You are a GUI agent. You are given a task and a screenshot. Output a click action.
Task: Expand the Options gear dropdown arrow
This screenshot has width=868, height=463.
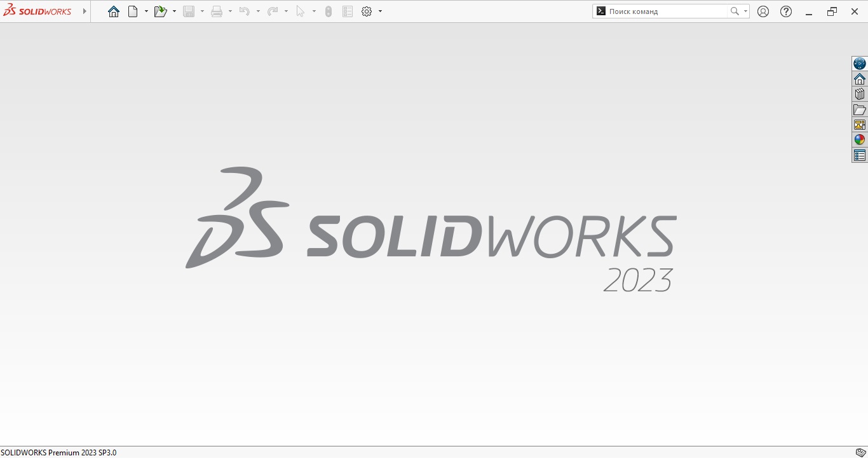pyautogui.click(x=380, y=11)
